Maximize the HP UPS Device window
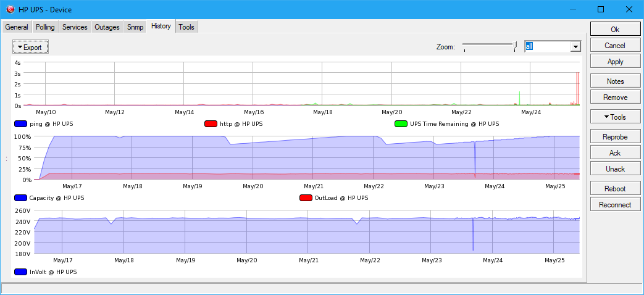The image size is (644, 295). [600, 9]
